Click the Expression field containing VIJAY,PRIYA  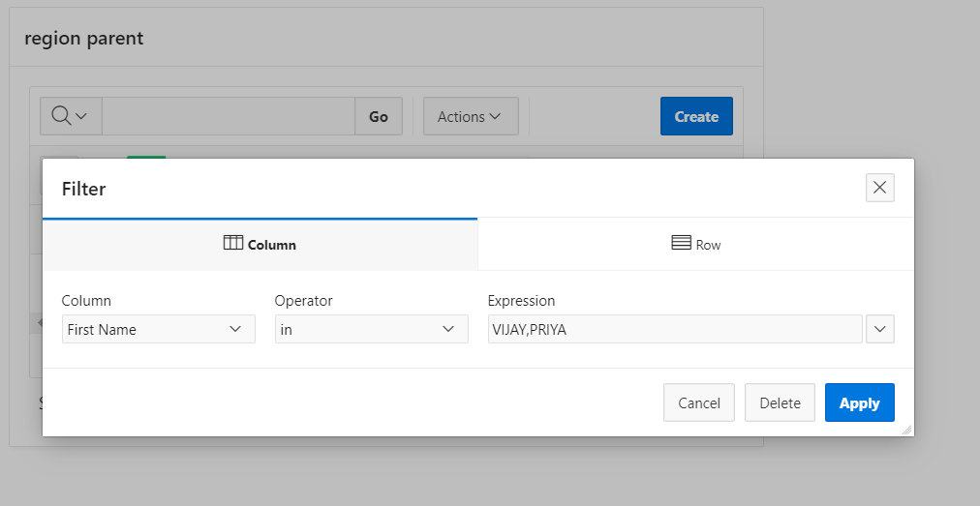(x=675, y=329)
